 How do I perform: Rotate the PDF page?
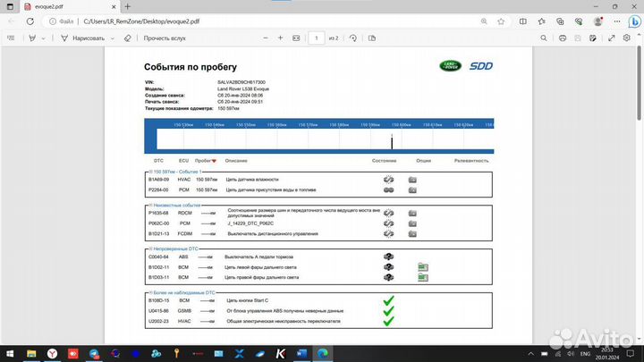click(x=352, y=38)
